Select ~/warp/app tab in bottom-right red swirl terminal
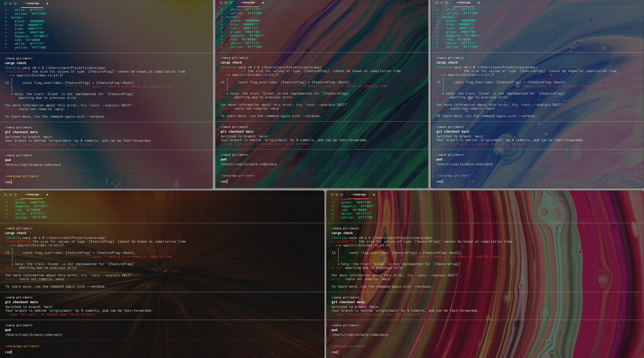The width and height of the screenshot is (644, 358). click(x=358, y=195)
